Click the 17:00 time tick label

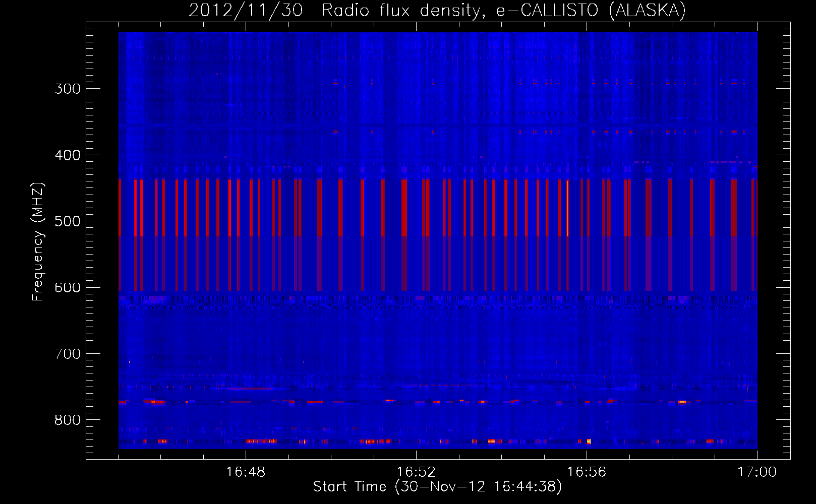click(757, 472)
